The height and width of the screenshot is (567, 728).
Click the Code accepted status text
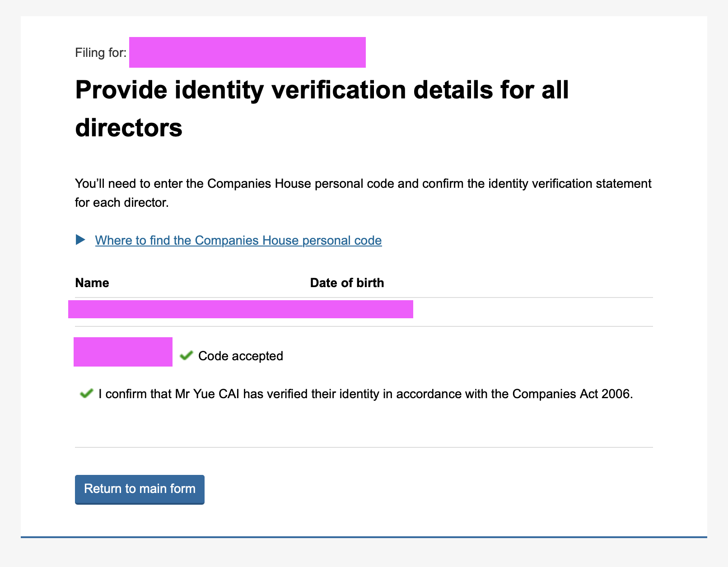[241, 356]
